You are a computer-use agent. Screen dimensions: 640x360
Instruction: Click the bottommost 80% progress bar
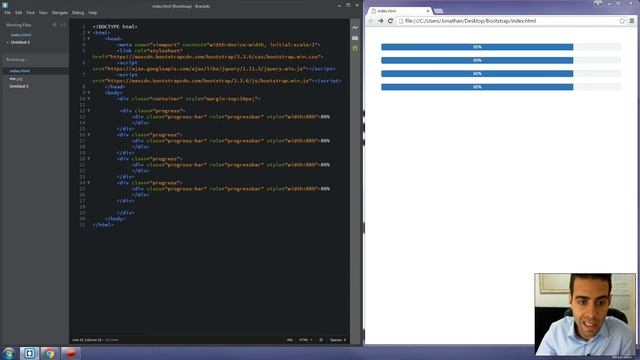(x=477, y=87)
